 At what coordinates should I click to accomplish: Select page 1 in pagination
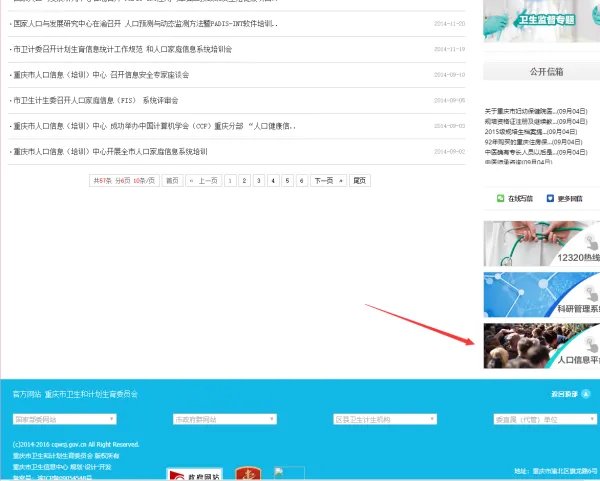(230, 181)
